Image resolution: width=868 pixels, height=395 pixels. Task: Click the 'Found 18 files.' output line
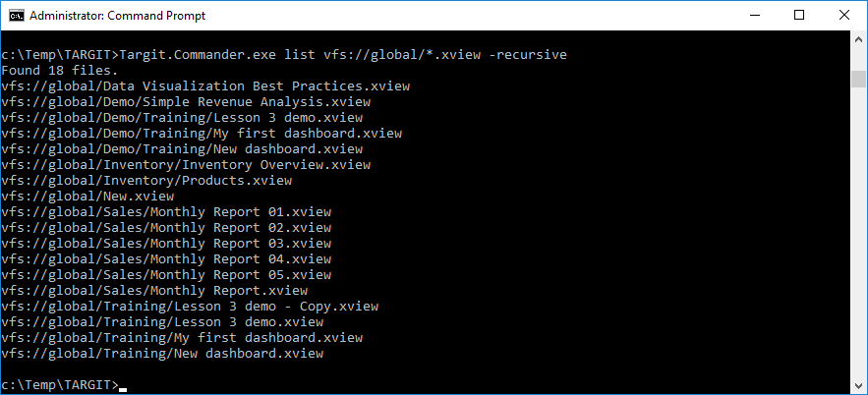(x=60, y=71)
